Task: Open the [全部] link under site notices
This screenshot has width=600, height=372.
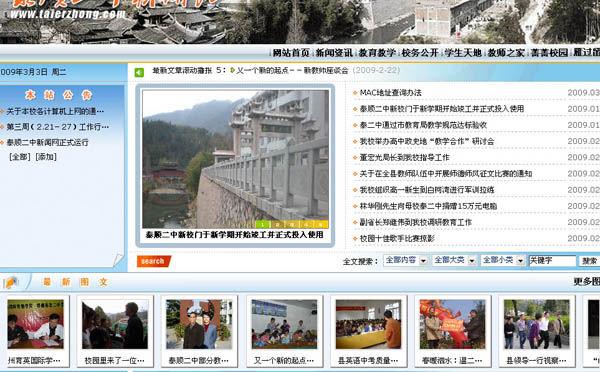Action: coord(20,157)
